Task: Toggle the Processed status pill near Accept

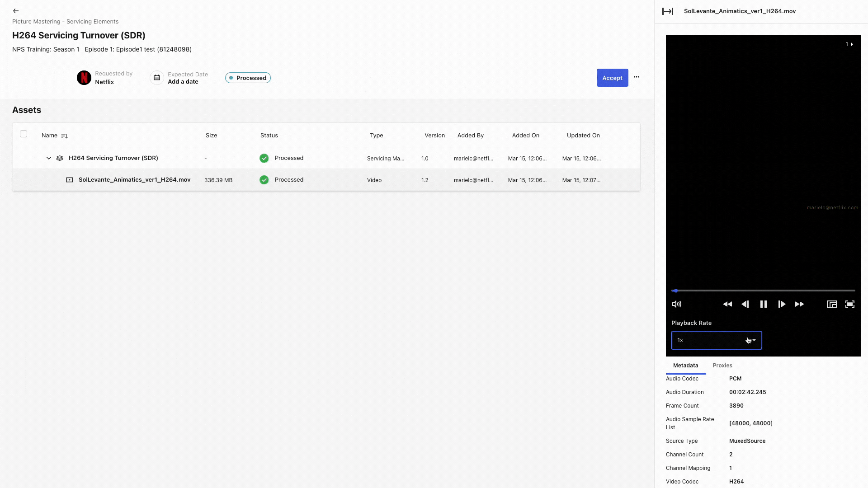Action: (248, 78)
